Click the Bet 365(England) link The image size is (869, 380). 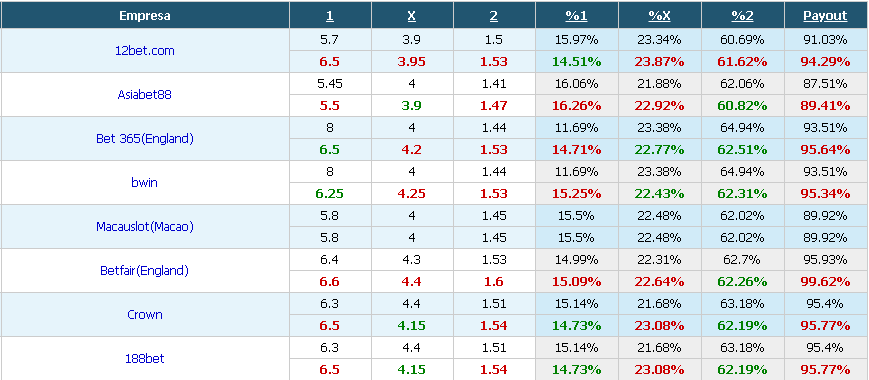[x=145, y=138]
